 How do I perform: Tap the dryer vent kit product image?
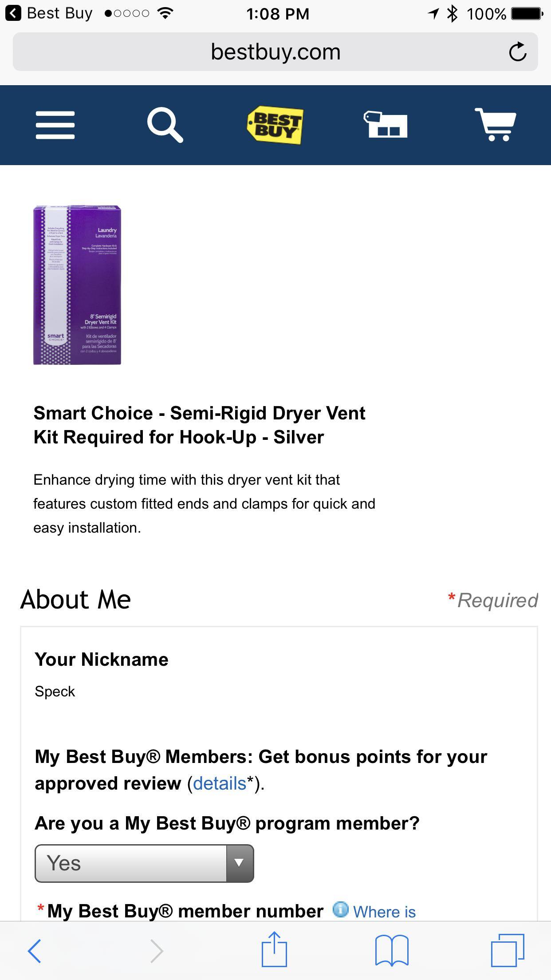pos(77,285)
